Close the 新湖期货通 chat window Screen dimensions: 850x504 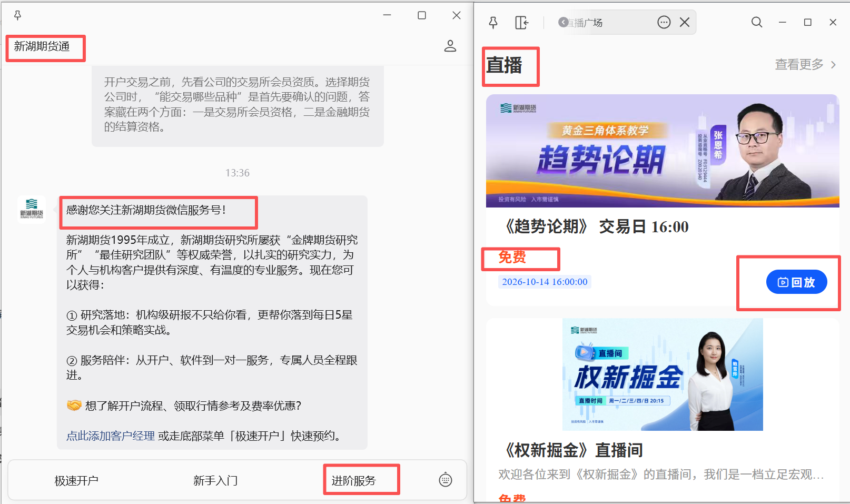(x=457, y=15)
